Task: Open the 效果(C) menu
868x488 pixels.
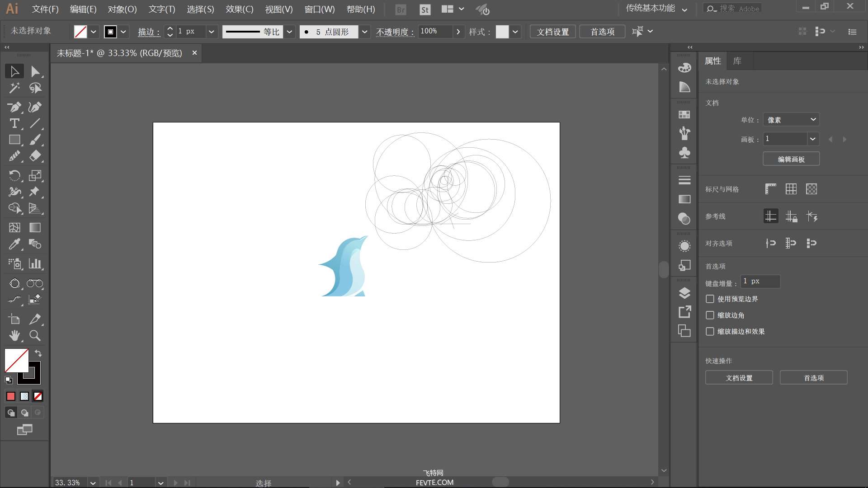Action: pos(240,9)
